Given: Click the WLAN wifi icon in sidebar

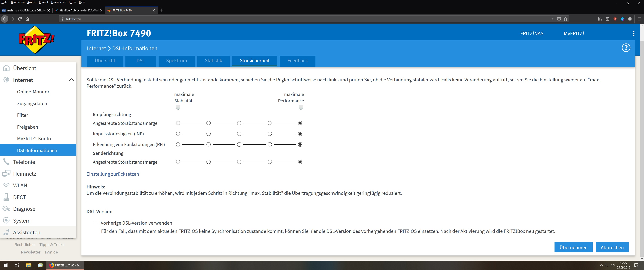Looking at the screenshot, I should 6,185.
